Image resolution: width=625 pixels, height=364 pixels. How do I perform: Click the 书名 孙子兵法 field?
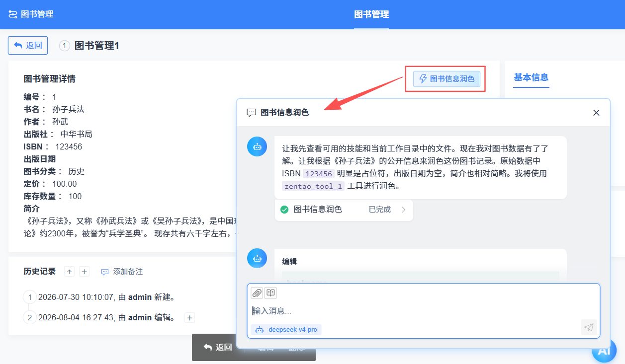54,109
